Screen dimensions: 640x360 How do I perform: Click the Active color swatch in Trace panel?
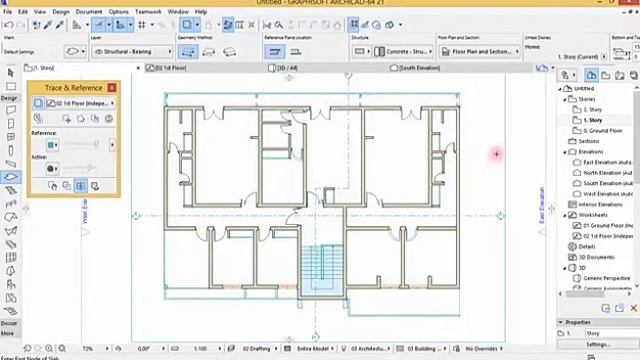[x=52, y=169]
